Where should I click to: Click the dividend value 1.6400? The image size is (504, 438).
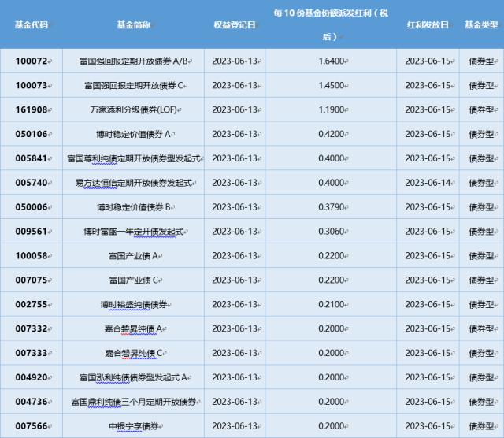click(332, 61)
